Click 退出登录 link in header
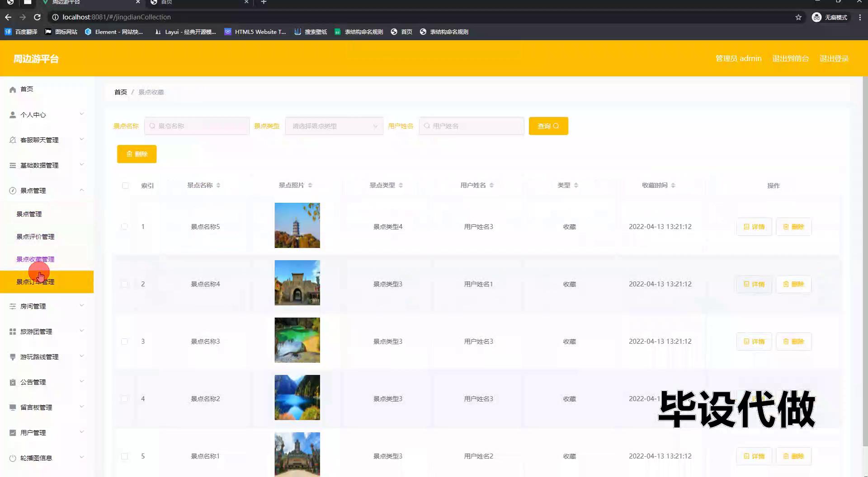The height and width of the screenshot is (477, 868). tap(834, 59)
